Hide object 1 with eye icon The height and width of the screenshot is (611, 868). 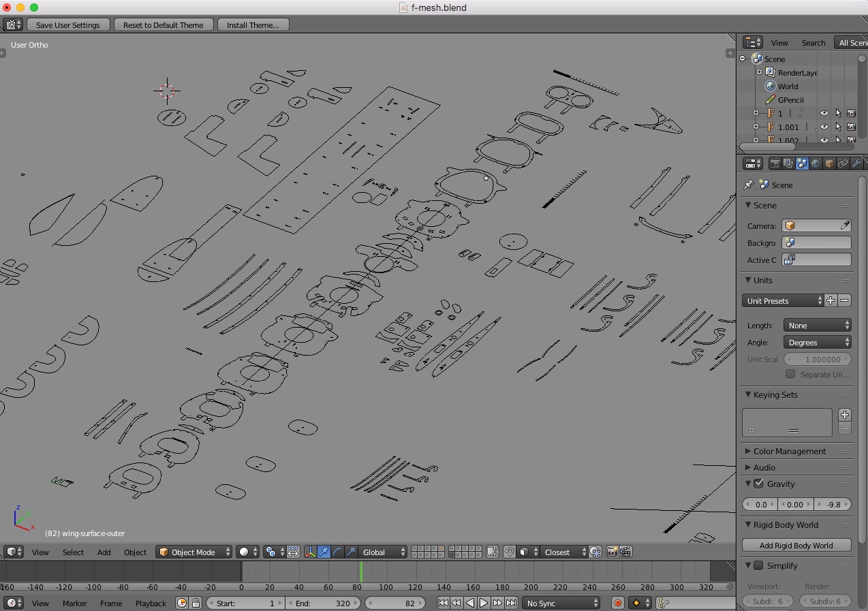click(824, 113)
